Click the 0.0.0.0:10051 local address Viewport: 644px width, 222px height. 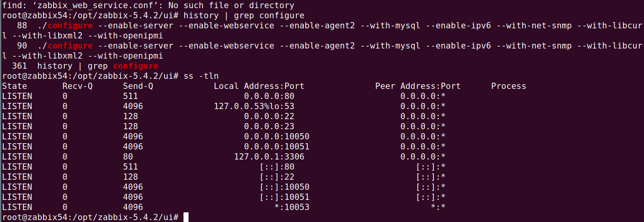[277, 147]
